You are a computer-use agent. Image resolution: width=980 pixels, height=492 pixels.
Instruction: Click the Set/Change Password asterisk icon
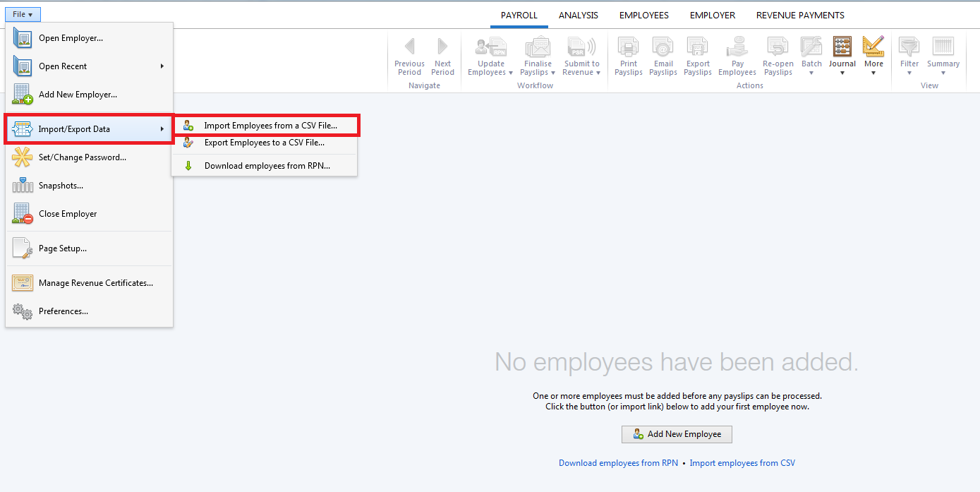(x=23, y=157)
